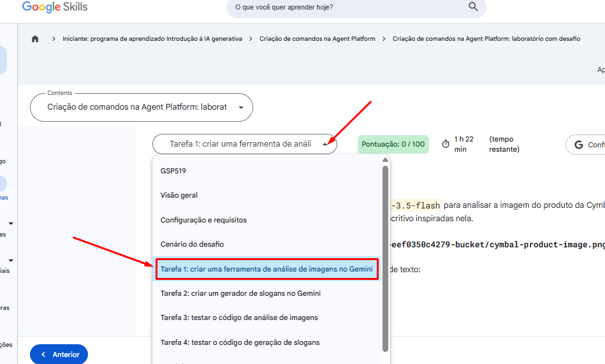Select Visão geral in the list
The width and height of the screenshot is (605, 364).
pos(179,195)
